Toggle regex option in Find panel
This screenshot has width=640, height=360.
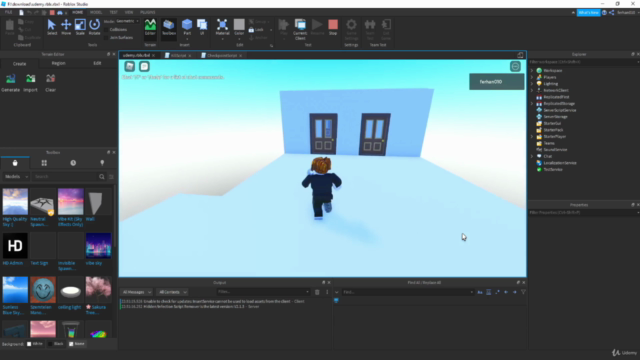coord(497,292)
